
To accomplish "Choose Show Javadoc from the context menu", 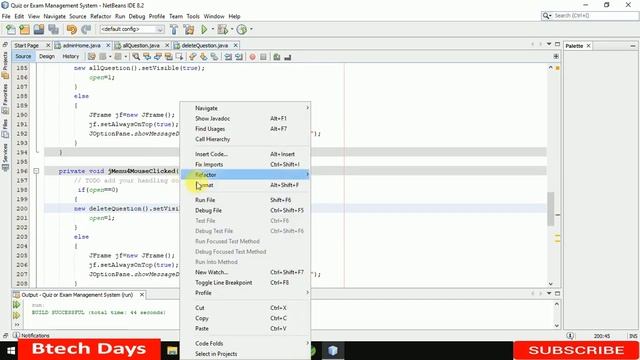I will pos(245,118).
